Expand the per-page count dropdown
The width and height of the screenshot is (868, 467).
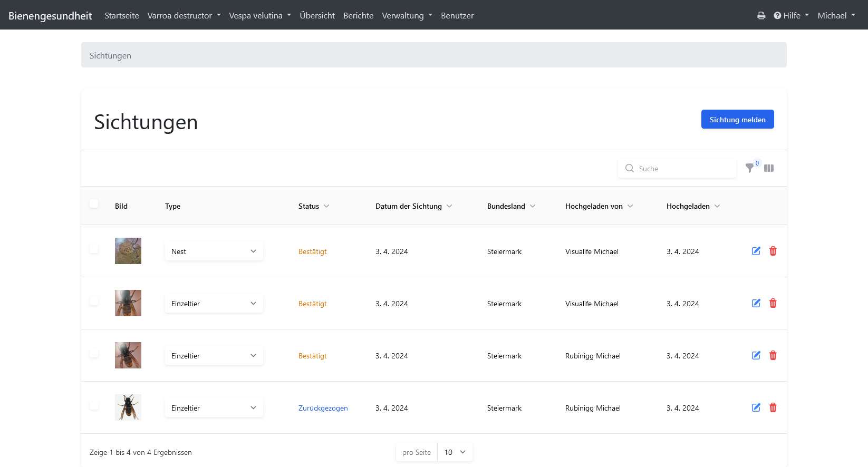coord(455,452)
